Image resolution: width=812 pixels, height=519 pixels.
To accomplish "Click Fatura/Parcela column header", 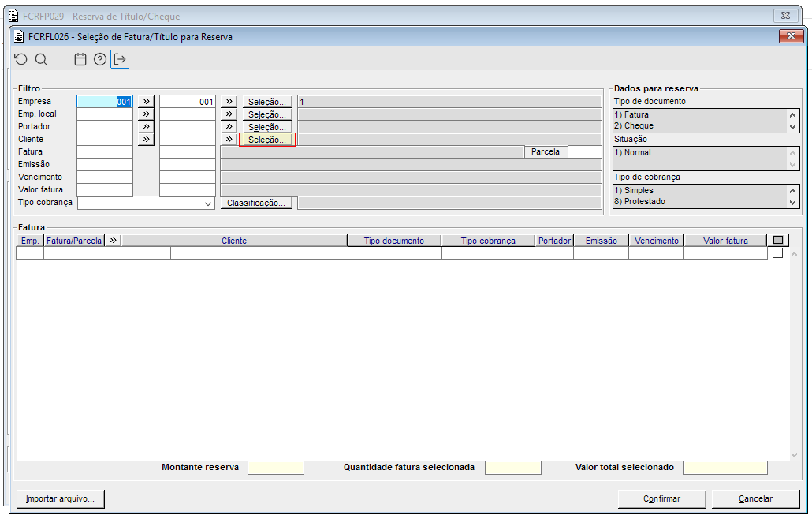I will tap(74, 241).
